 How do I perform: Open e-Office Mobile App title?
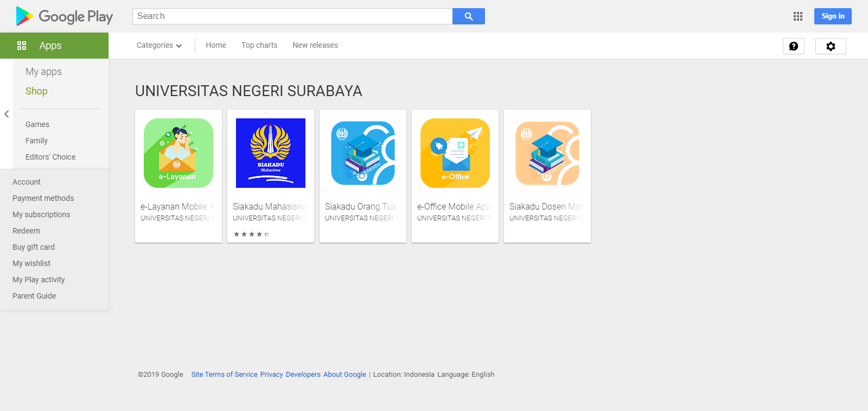coord(454,206)
